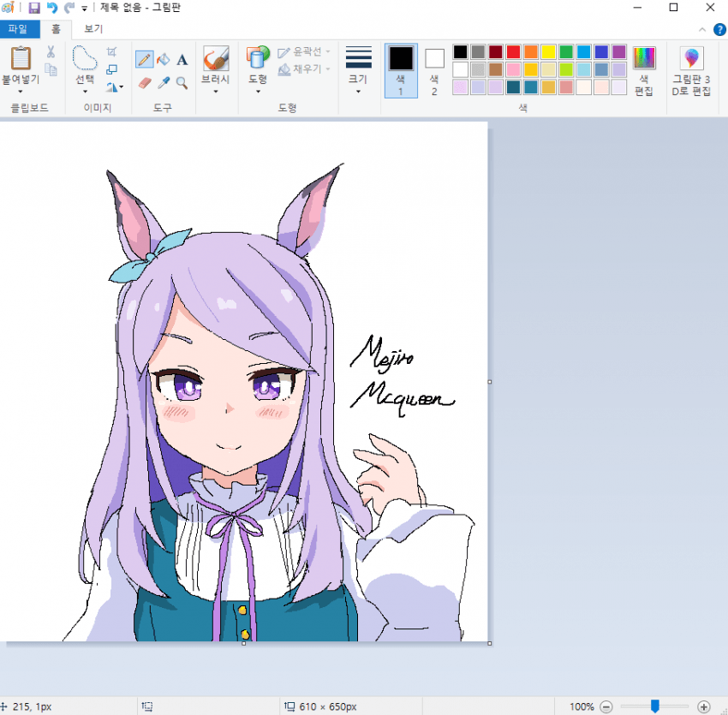Pick the brown color swatch

click(495, 69)
